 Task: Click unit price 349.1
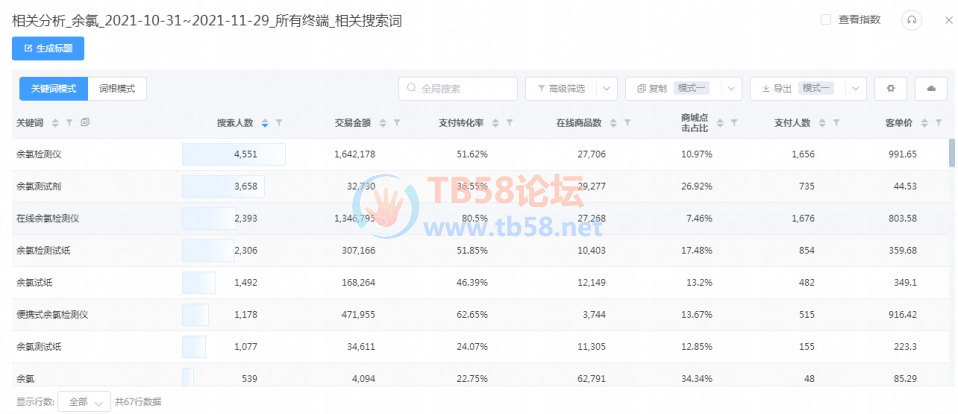[906, 283]
